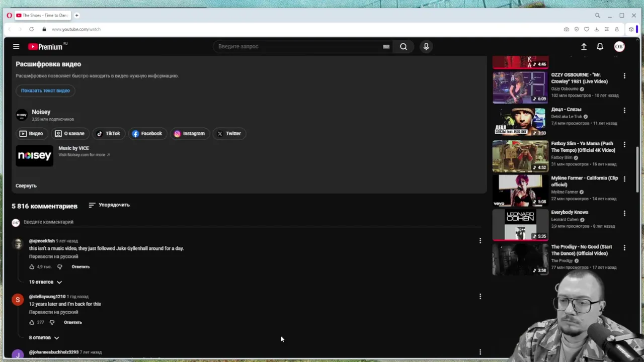Viewport: 644px width, 362px height.
Task: Focus the Введите комментарий field
Action: coord(252,222)
